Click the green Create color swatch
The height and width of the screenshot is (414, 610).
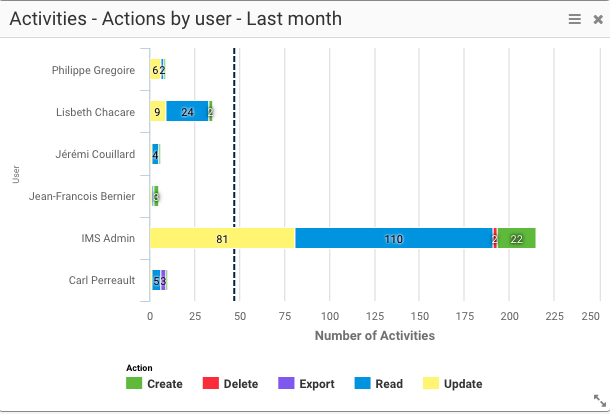coord(134,384)
